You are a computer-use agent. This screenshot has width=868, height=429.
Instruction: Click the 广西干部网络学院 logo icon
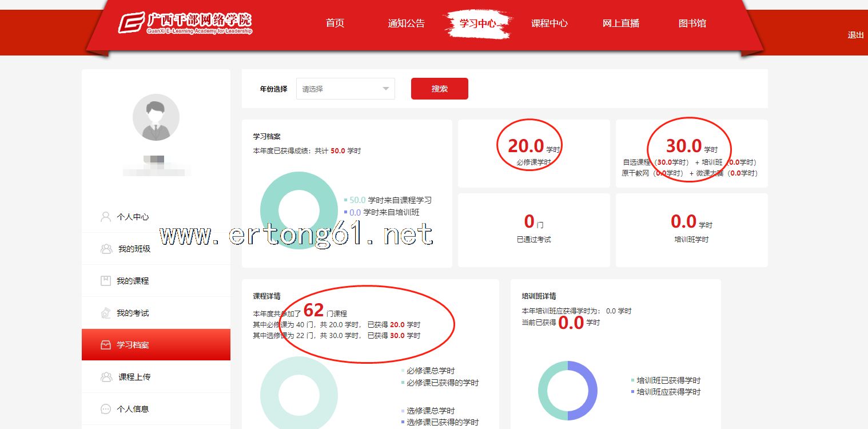[x=132, y=23]
